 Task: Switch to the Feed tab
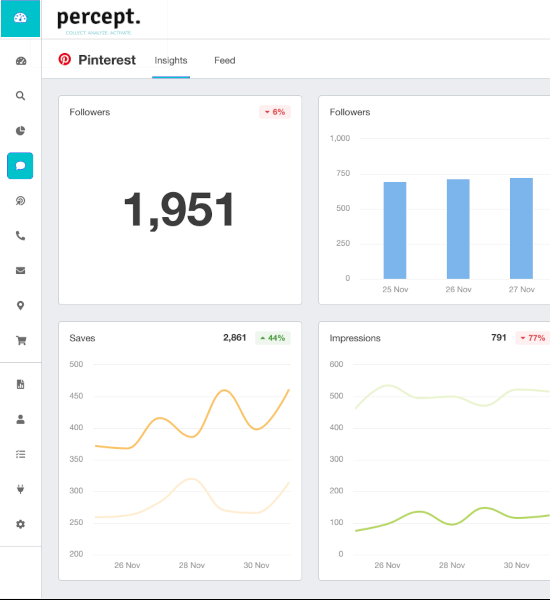click(x=225, y=60)
